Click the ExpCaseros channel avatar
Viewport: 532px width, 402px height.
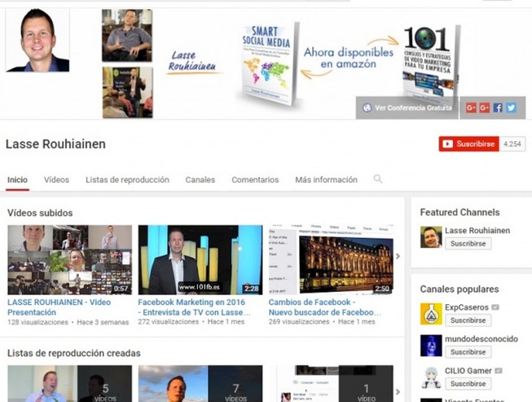[431, 314]
